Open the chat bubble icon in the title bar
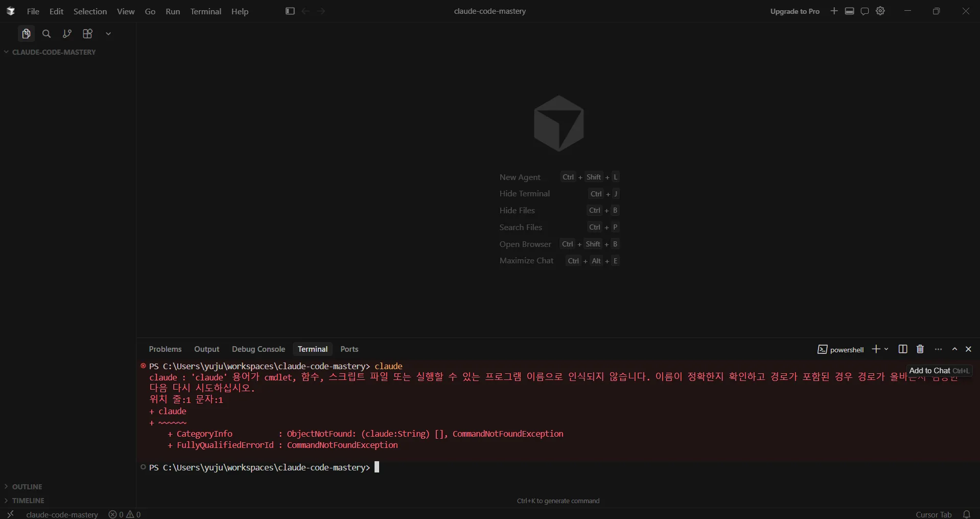Viewport: 980px width, 519px height. (865, 11)
